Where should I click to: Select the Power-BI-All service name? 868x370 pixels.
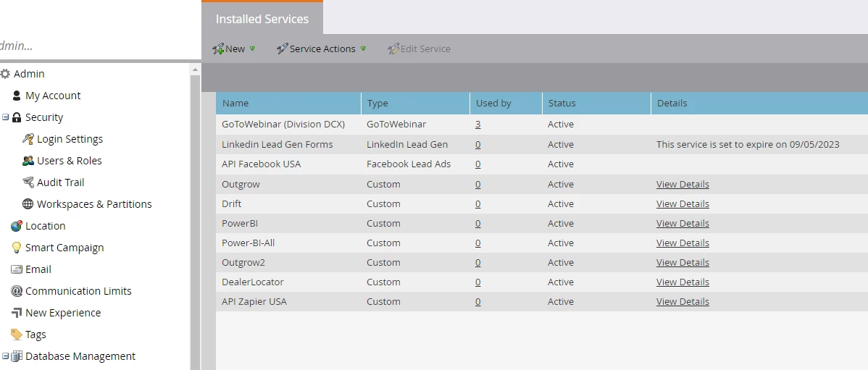pos(248,243)
